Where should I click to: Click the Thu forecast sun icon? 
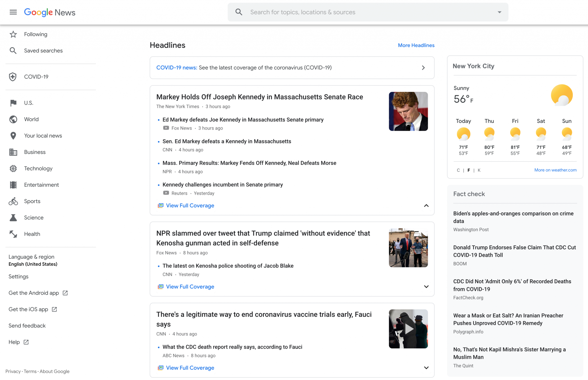[489, 134]
